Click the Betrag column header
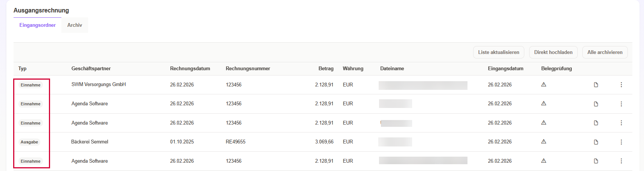The image size is (644, 171). (x=326, y=69)
